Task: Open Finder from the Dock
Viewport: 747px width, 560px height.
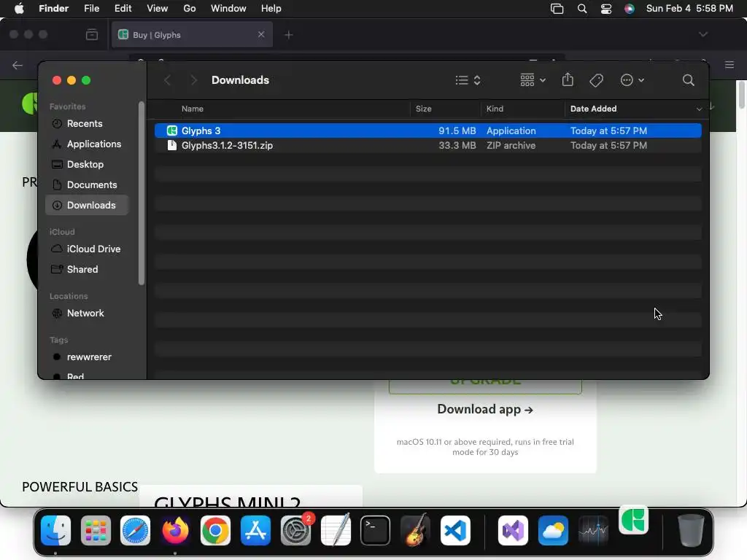Action: (55, 531)
